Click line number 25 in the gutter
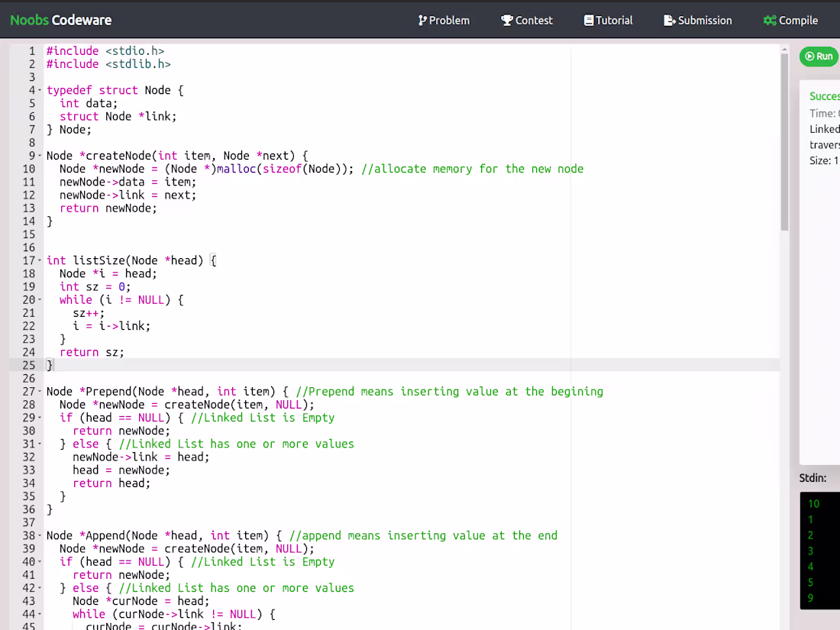The height and width of the screenshot is (630, 840). click(29, 365)
